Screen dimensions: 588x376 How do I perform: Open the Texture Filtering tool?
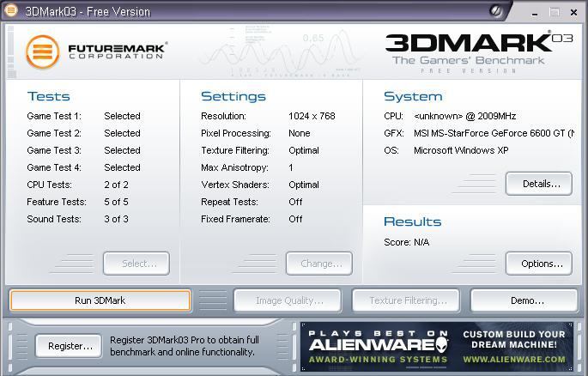pyautogui.click(x=406, y=300)
